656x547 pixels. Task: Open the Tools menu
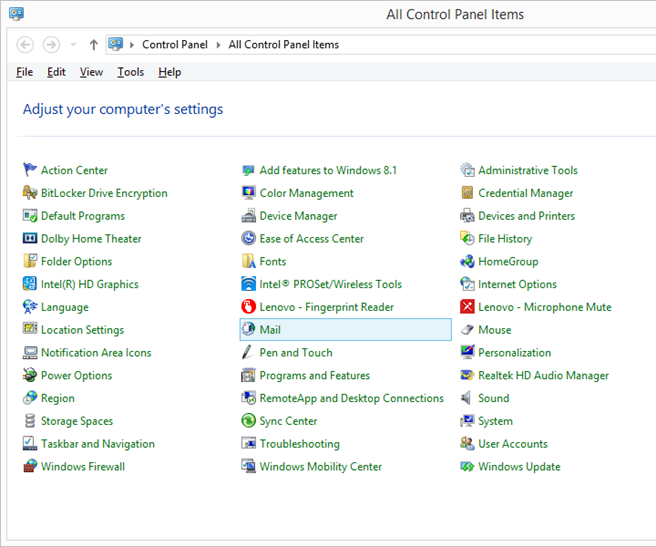[130, 72]
